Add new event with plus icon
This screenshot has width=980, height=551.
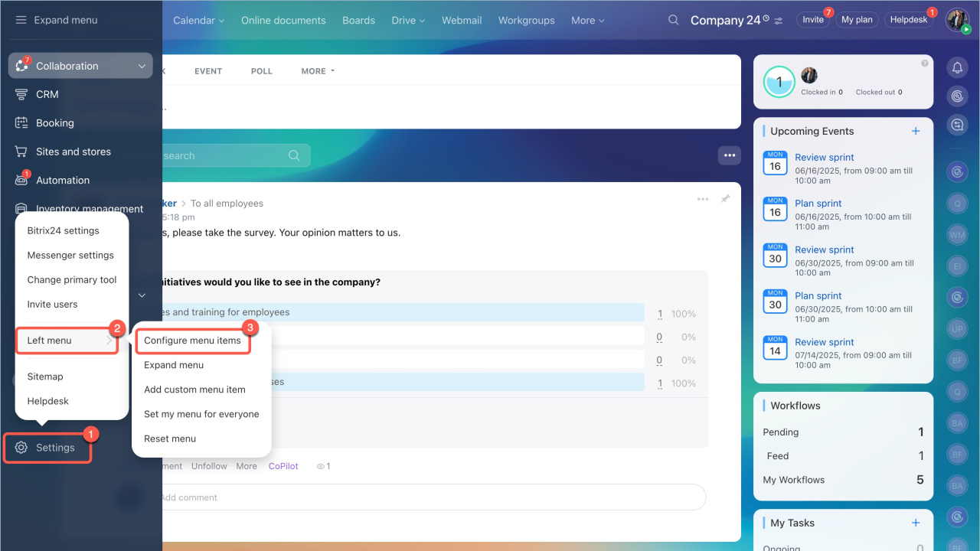(x=916, y=131)
